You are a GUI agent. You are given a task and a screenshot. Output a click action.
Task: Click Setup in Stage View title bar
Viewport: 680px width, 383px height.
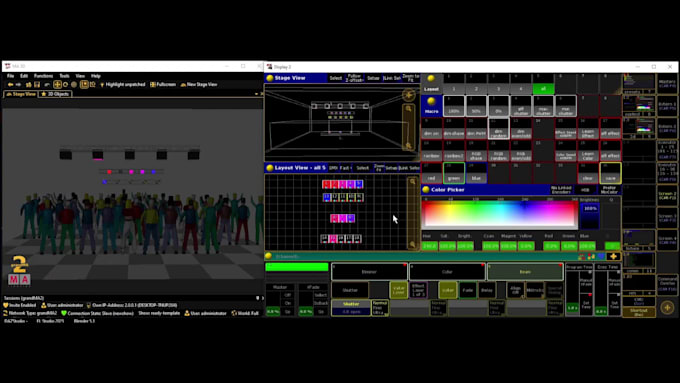tap(373, 78)
